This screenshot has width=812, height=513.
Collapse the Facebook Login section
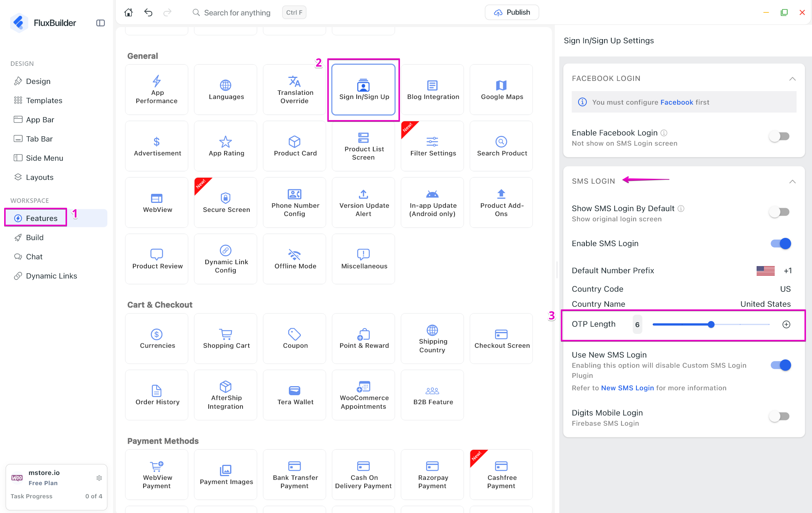(x=792, y=79)
